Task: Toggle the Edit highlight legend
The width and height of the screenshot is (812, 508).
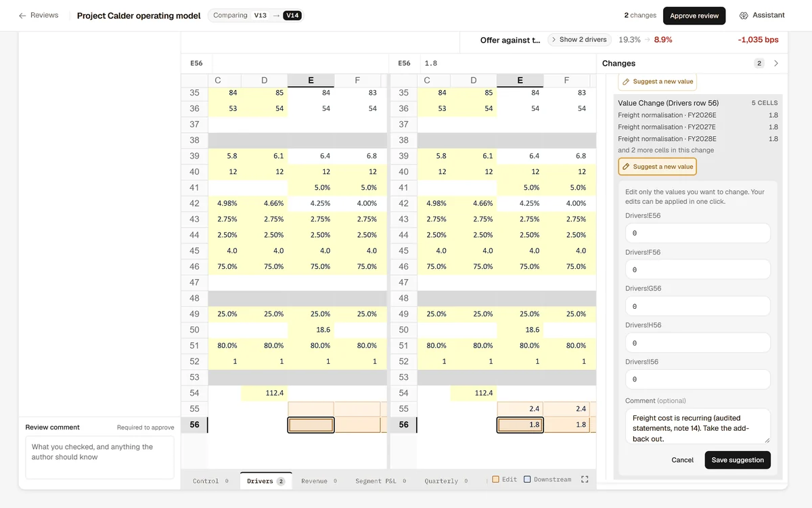Action: pos(505,480)
